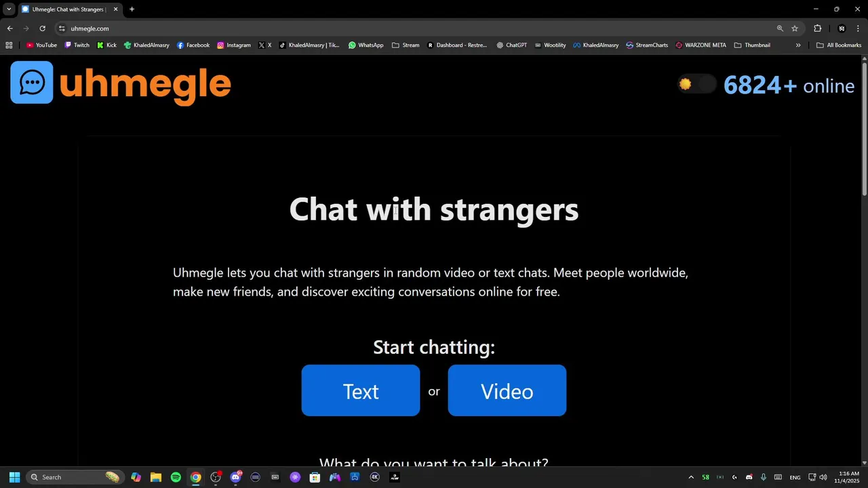
Task: Switch to Chrome on taskbar
Action: pos(195,477)
